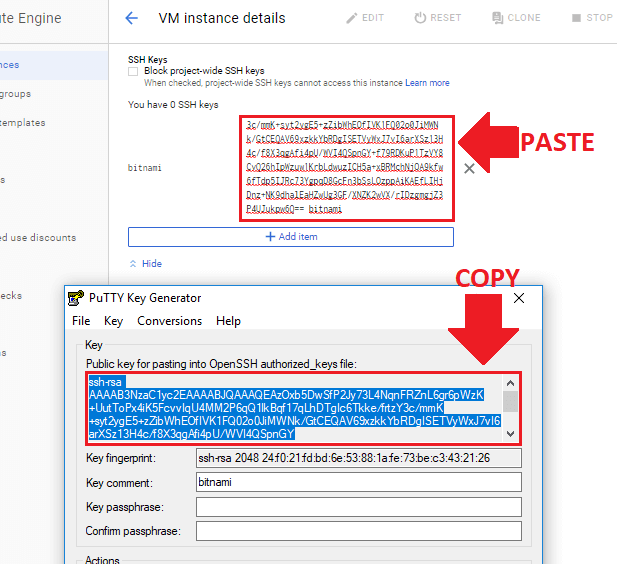Open the File menu in PuTTY Key Generator
The image size is (617, 564).
[x=81, y=321]
